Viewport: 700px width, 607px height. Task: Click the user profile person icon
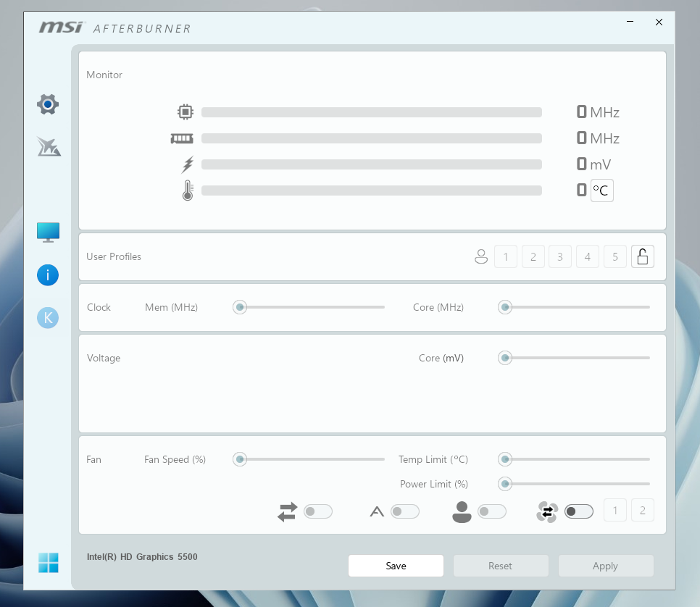pos(481,256)
